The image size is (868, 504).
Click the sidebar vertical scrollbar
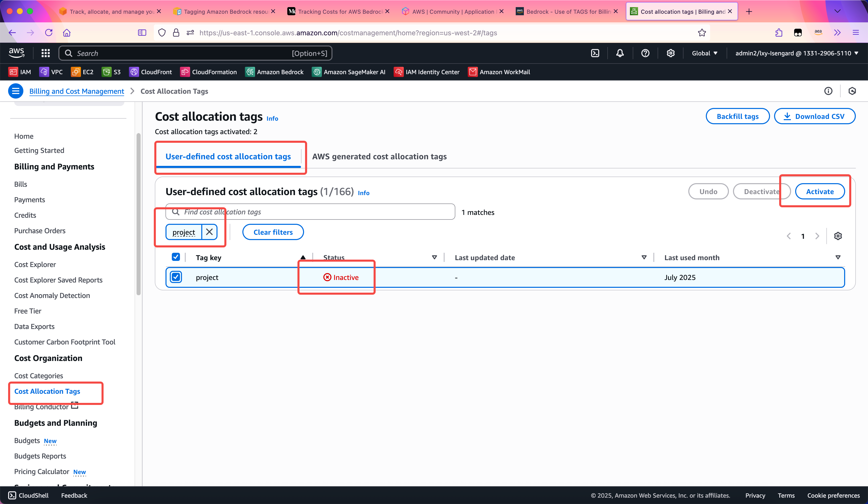139,214
